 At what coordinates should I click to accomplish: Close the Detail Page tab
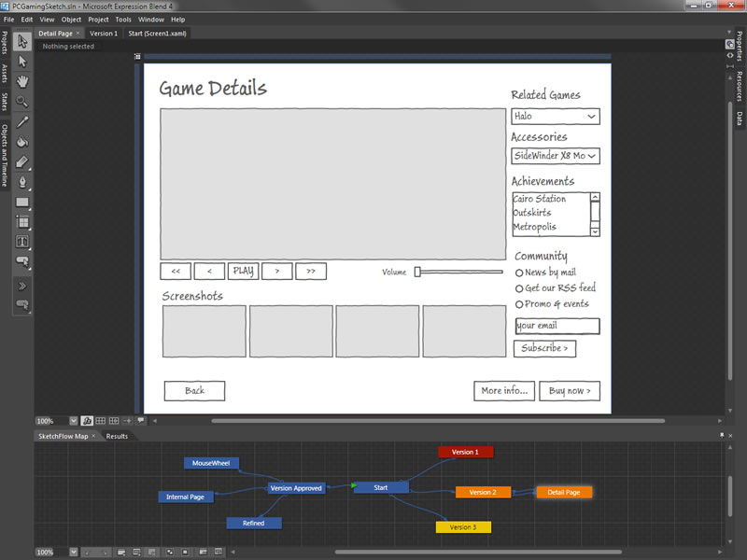point(78,34)
